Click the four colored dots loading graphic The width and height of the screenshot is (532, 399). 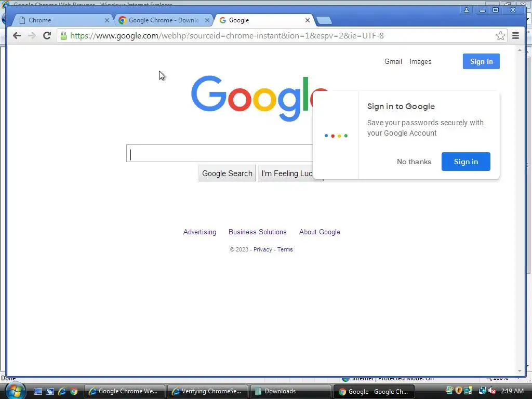[336, 136]
